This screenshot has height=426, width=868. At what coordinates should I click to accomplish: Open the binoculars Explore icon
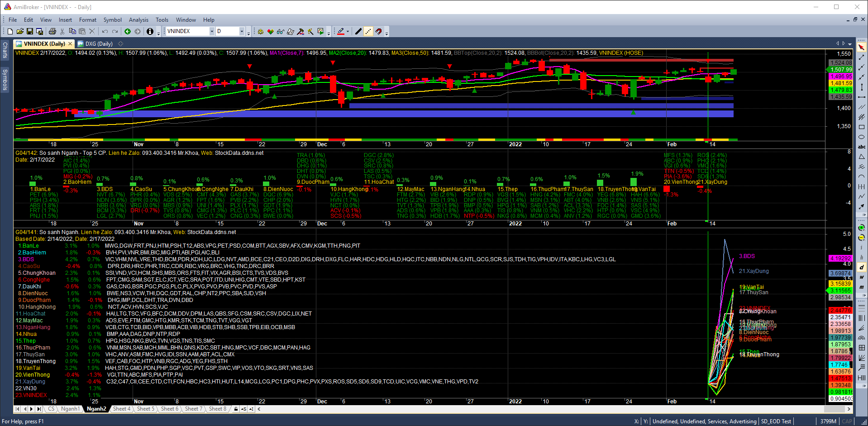tap(281, 31)
